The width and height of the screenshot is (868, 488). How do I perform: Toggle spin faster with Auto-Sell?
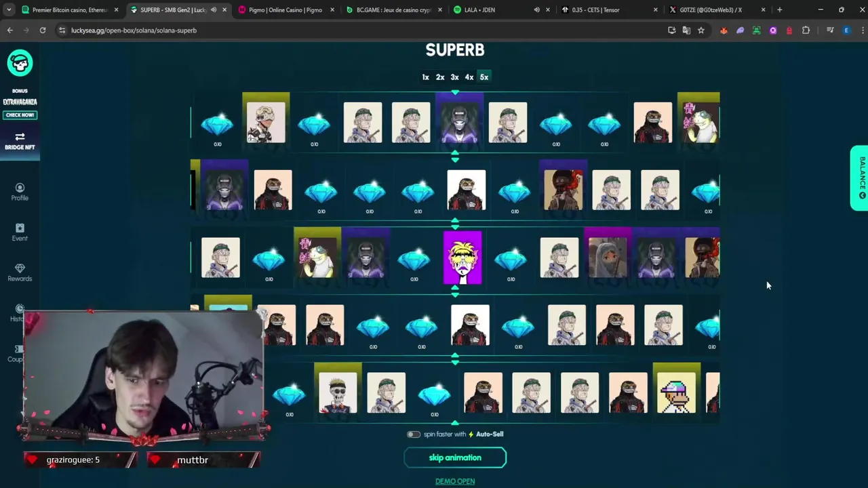413,434
